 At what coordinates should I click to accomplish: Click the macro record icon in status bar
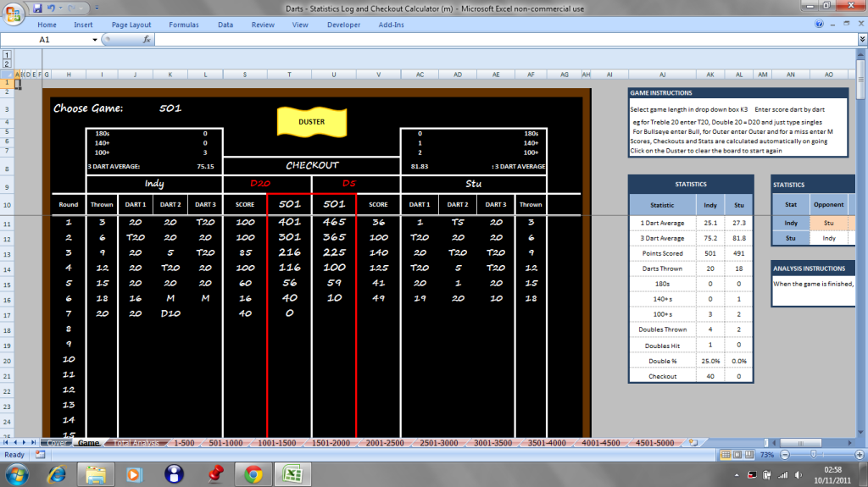[x=39, y=455]
